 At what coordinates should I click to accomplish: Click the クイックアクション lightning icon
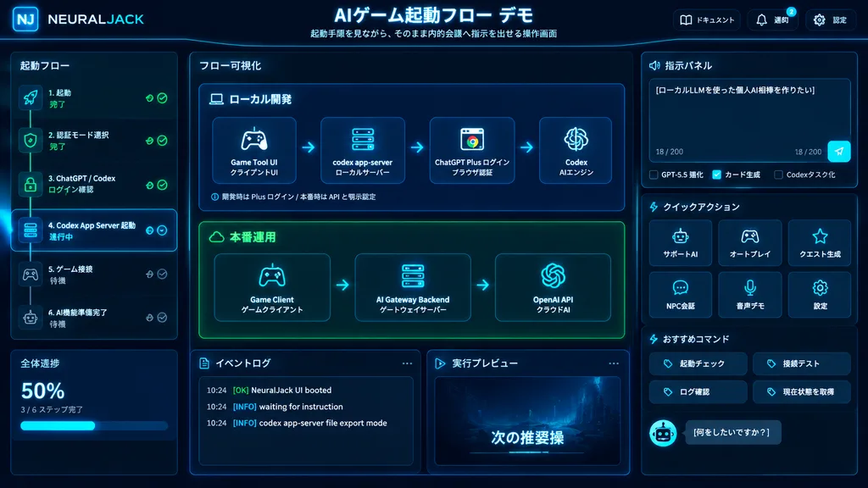coord(654,207)
